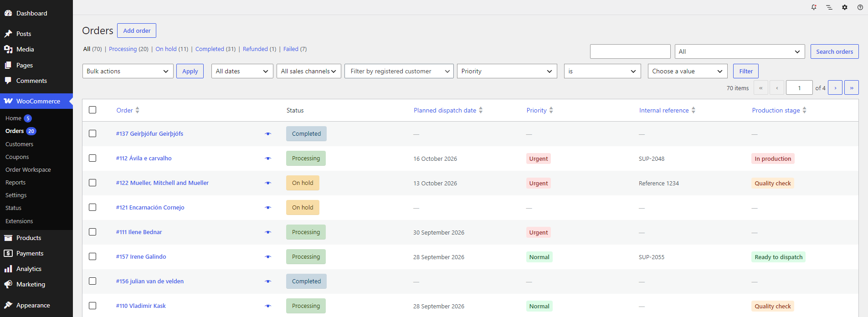Image resolution: width=868 pixels, height=317 pixels.
Task: Select checkbox for order #157
Action: click(92, 256)
